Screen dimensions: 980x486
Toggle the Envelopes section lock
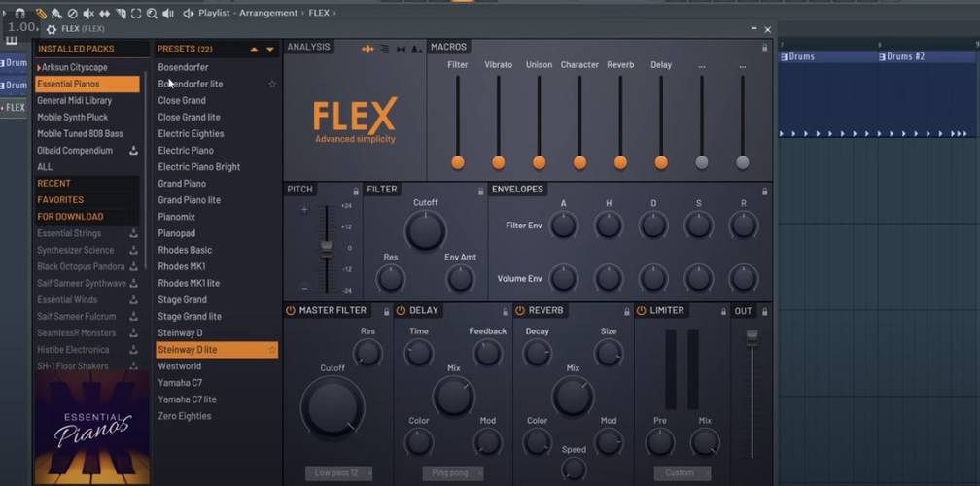tap(764, 191)
